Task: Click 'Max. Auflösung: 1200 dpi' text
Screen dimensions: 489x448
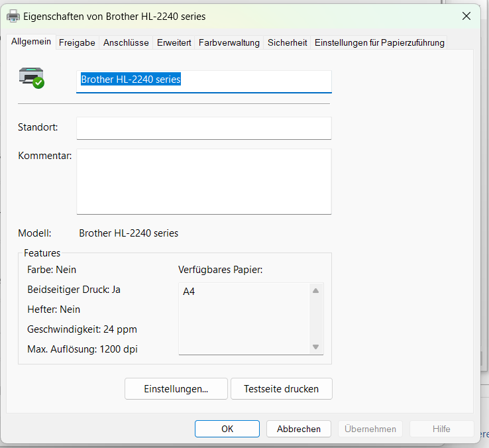Action: tap(82, 349)
